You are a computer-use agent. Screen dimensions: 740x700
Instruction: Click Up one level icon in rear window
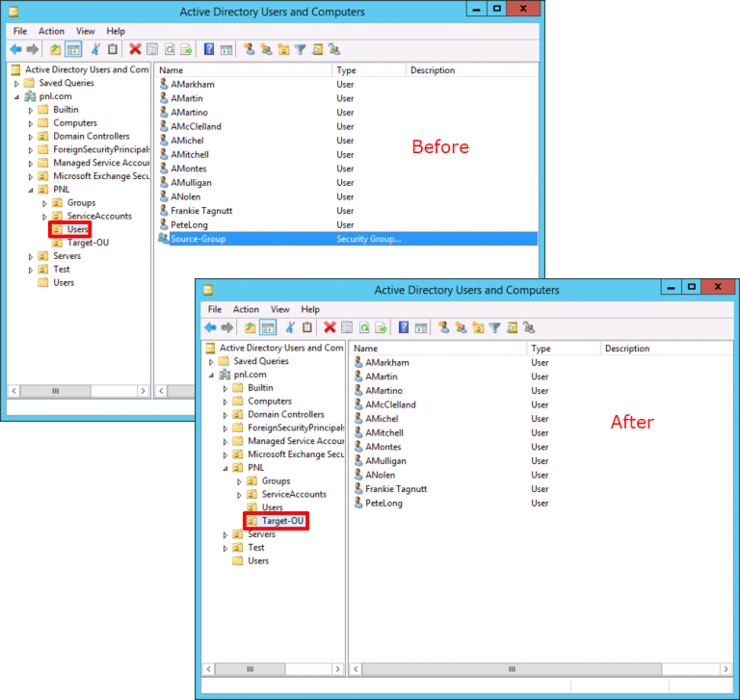[55, 49]
